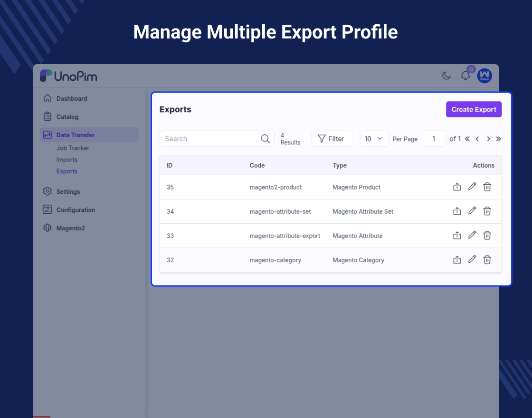Click the Magento2 logo icon

47,228
